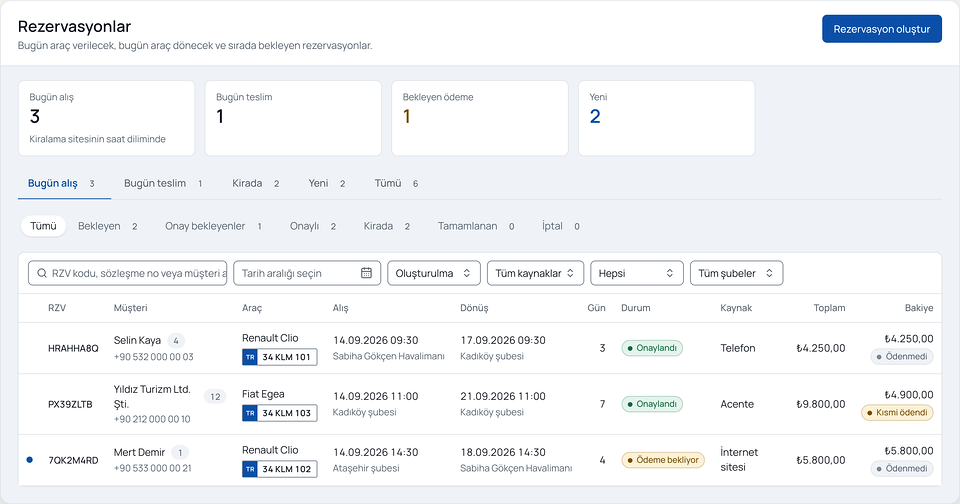The width and height of the screenshot is (960, 504).
Task: Filter by Kirada status pill
Action: [x=386, y=226]
